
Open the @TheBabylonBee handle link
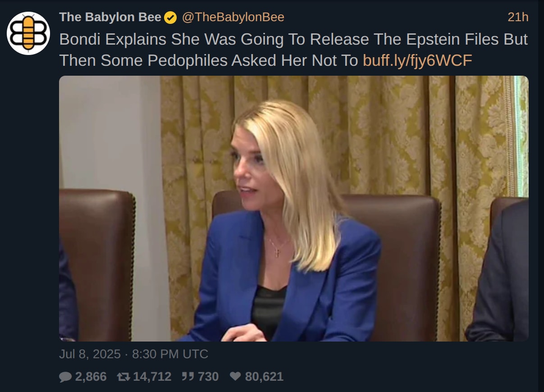233,18
